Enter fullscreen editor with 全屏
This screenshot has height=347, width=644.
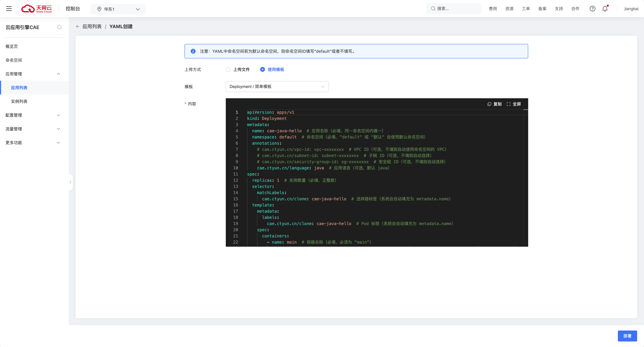pos(514,104)
